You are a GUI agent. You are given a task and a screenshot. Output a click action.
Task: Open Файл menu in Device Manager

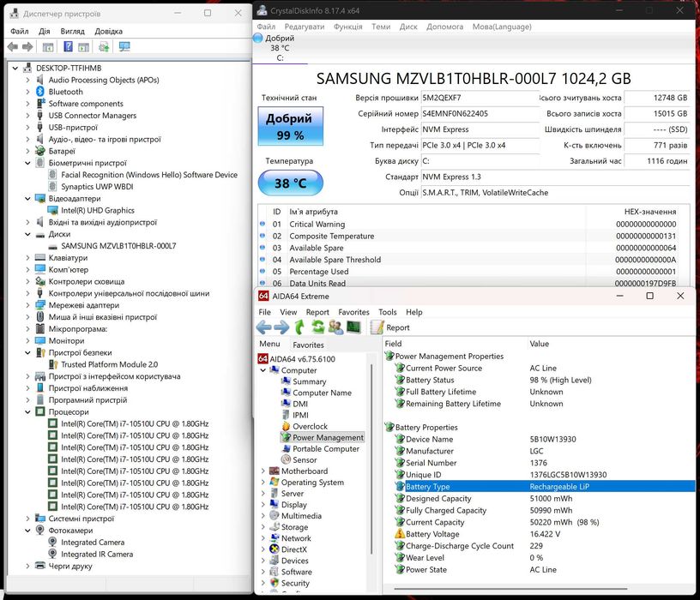(x=20, y=31)
